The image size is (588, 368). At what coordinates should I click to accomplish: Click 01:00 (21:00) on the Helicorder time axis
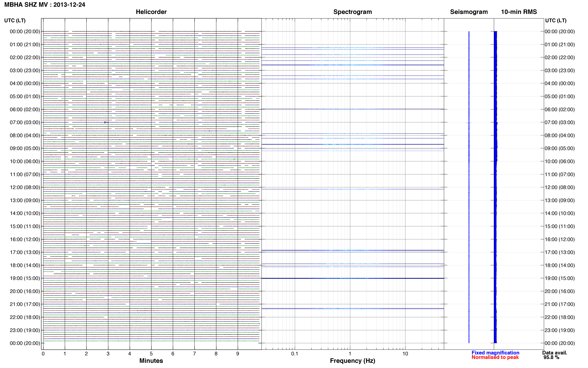coord(25,45)
